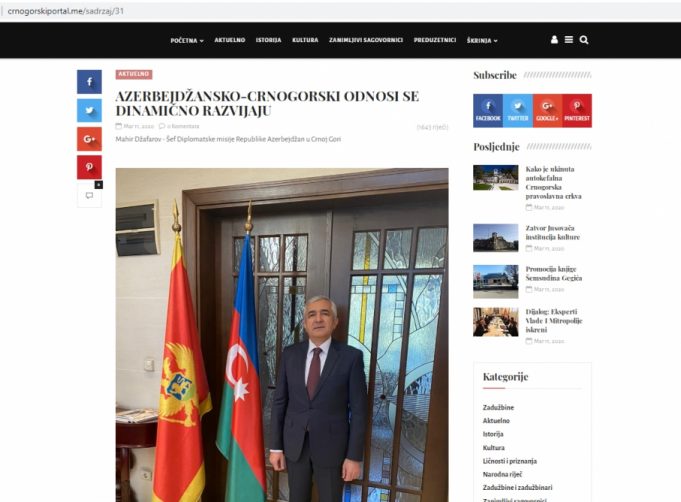Open Zanimljivi sagovornici menu item
Image resolution: width=681 pixels, height=502 pixels.
[x=366, y=40]
